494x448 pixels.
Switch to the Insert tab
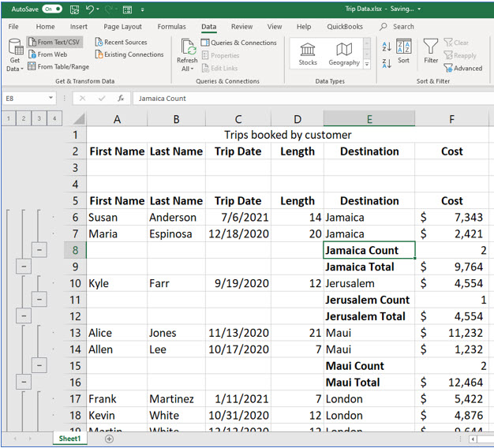(x=79, y=27)
